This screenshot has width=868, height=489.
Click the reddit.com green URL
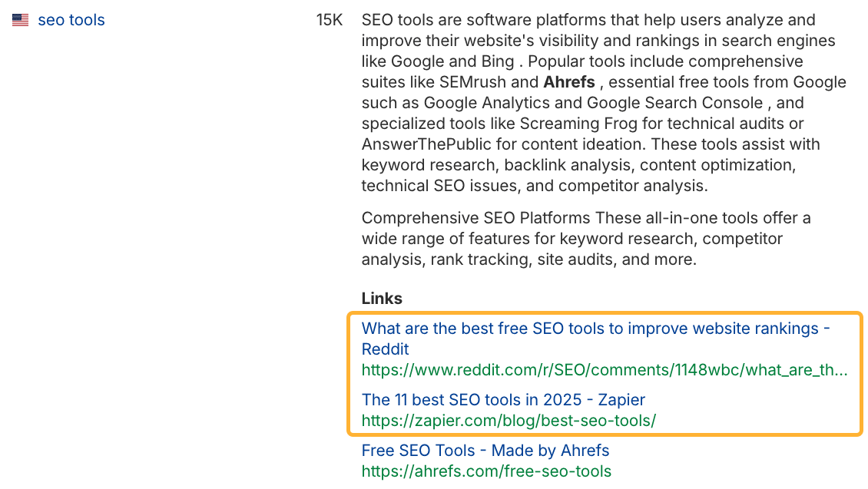coord(605,370)
